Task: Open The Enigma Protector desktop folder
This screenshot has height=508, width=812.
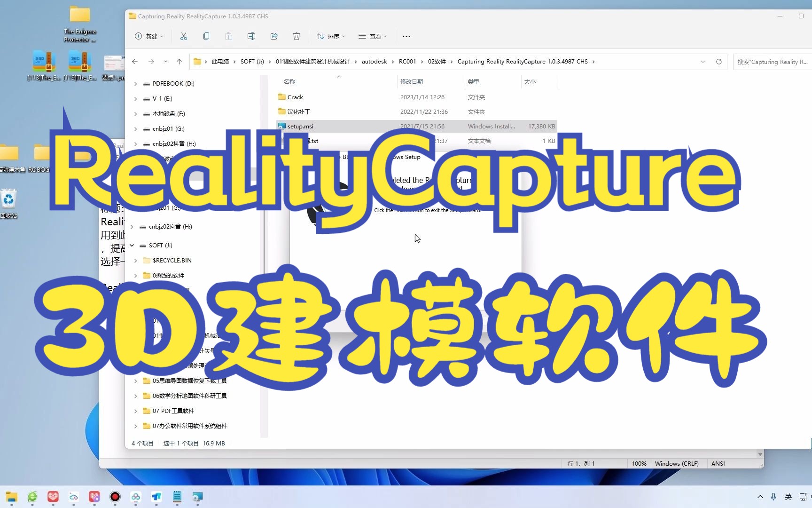Action: (x=80, y=24)
